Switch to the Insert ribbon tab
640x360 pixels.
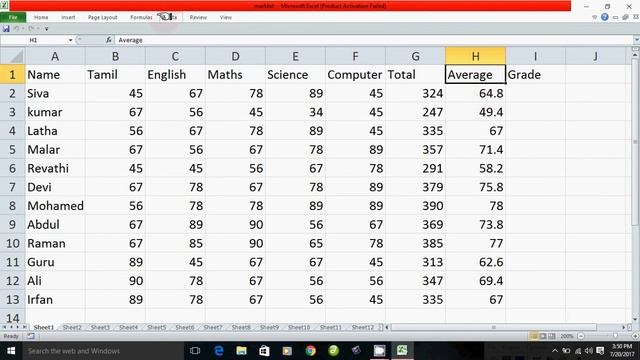(x=68, y=17)
